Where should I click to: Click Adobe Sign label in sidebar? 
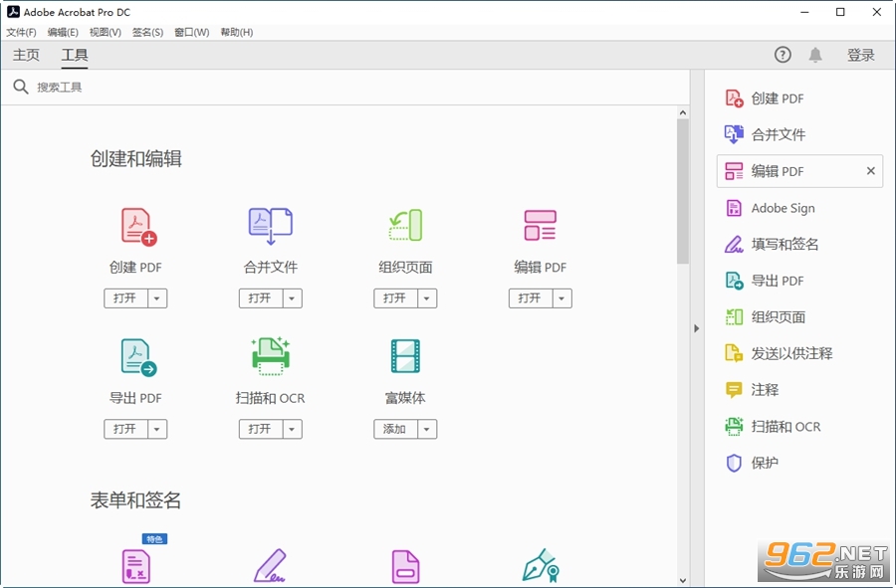(x=783, y=208)
